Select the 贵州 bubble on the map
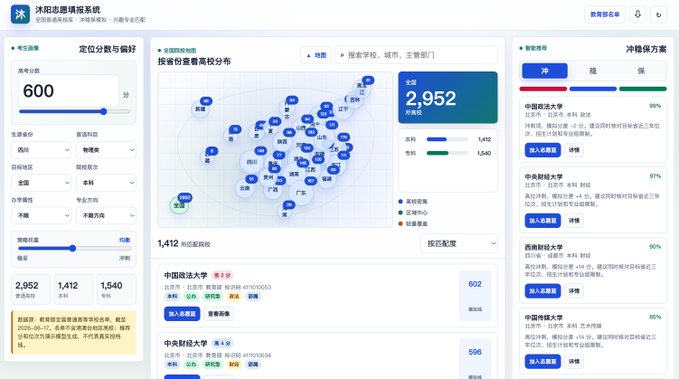Viewport: 679px width, 379px height. [x=268, y=177]
